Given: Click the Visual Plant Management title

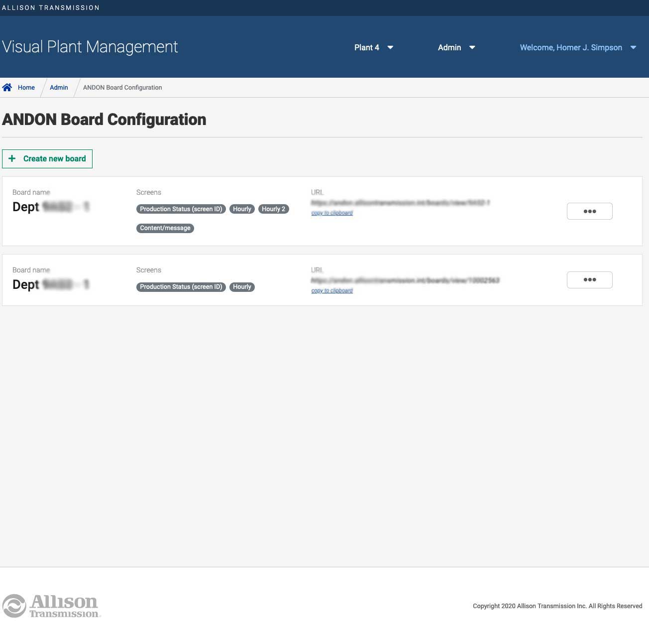Looking at the screenshot, I should [x=90, y=47].
